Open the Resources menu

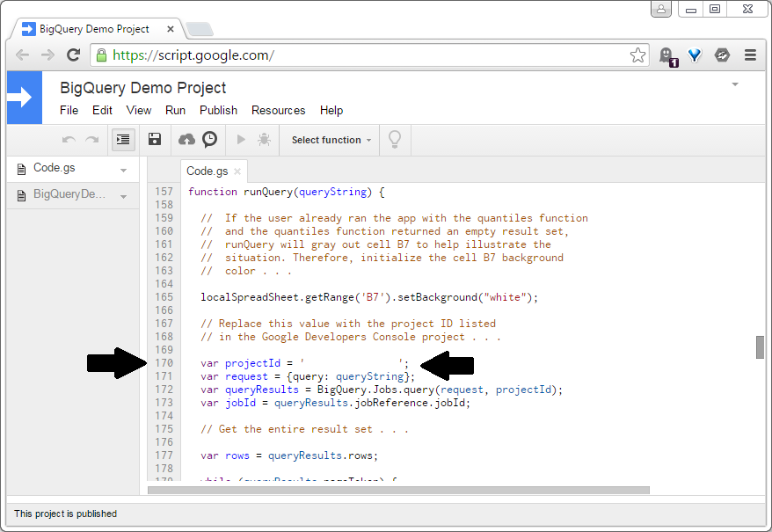278,110
